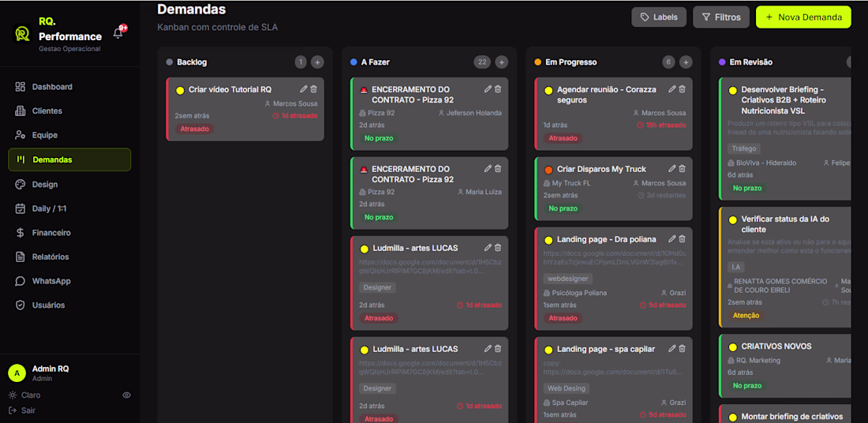868x423 pixels.
Task: Edit the Landing page - spa capilar card
Action: tap(672, 349)
